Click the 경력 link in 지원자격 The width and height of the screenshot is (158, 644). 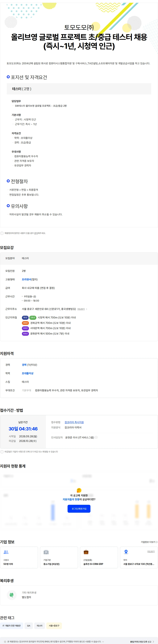(24, 365)
